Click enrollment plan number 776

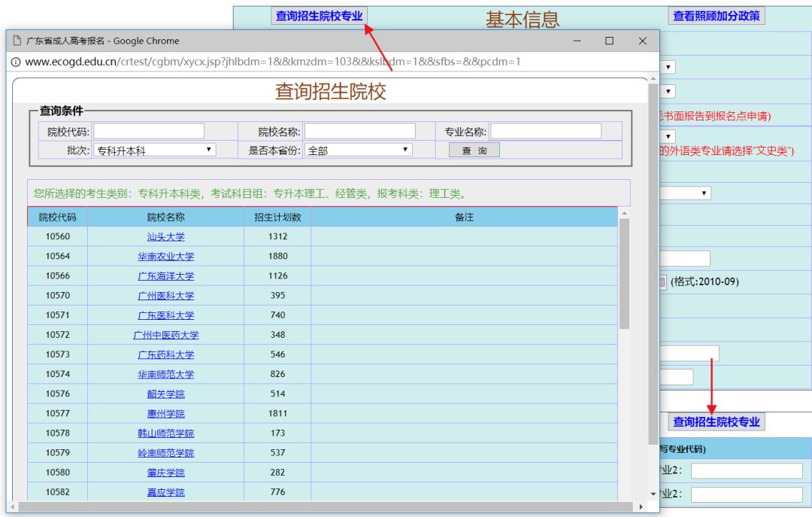coord(277,492)
